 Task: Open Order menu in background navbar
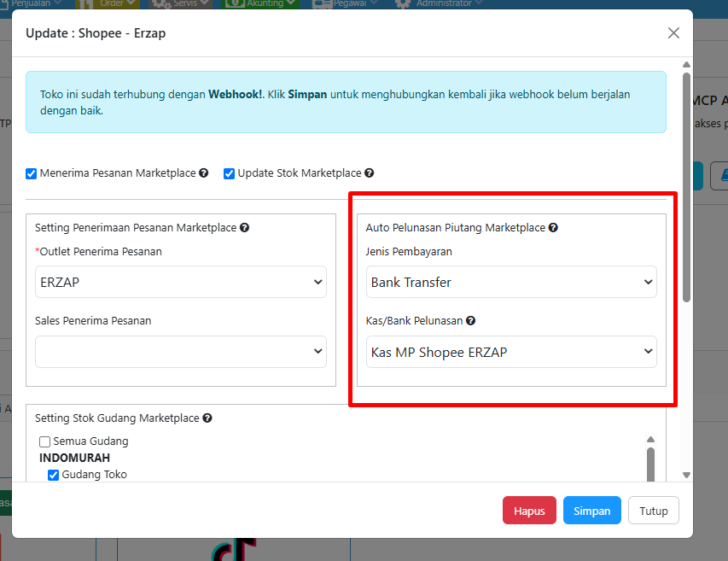pyautogui.click(x=108, y=3)
